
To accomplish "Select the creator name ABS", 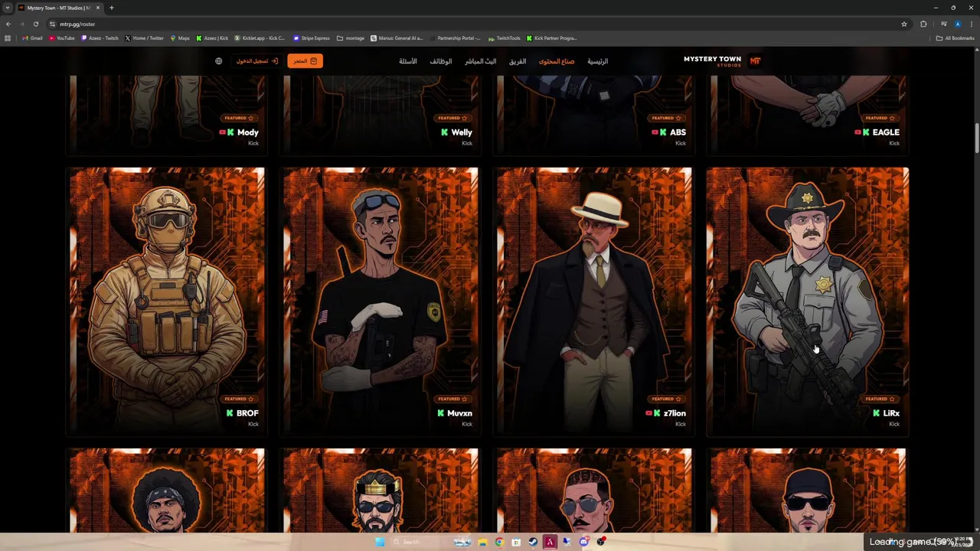I will [678, 132].
